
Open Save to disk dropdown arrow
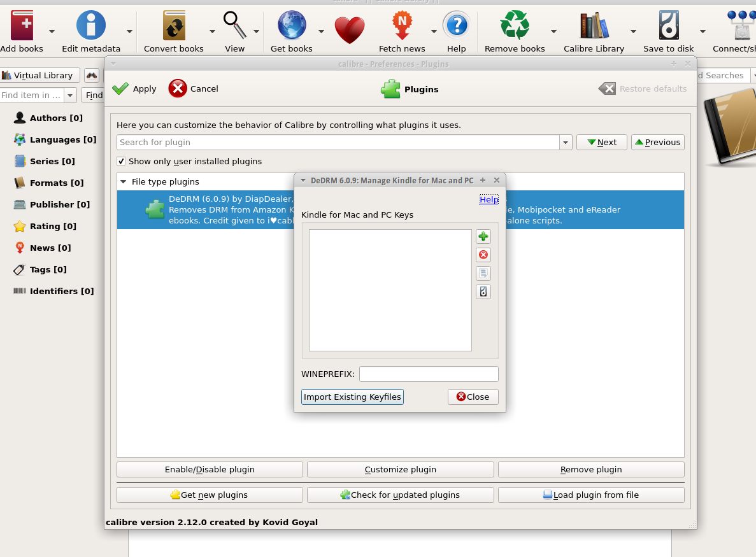[703, 32]
